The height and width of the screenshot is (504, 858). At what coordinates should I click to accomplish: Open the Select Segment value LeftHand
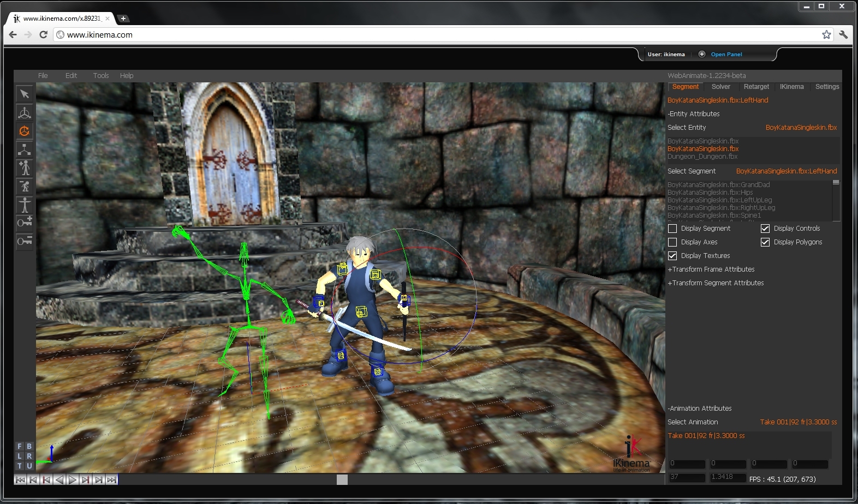(x=786, y=171)
